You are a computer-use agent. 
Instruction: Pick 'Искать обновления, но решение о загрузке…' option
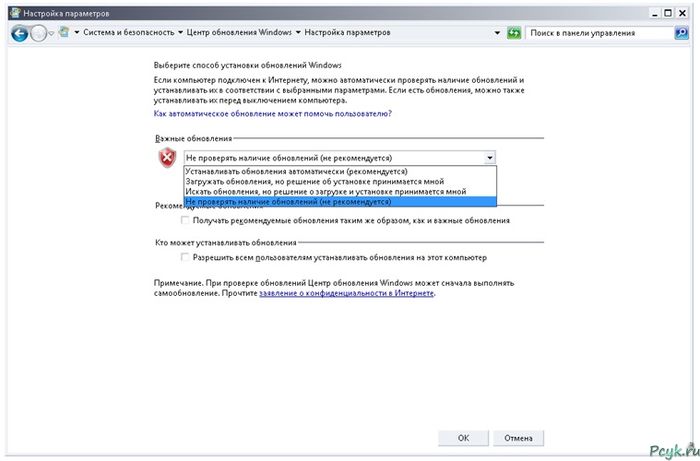tap(340, 192)
